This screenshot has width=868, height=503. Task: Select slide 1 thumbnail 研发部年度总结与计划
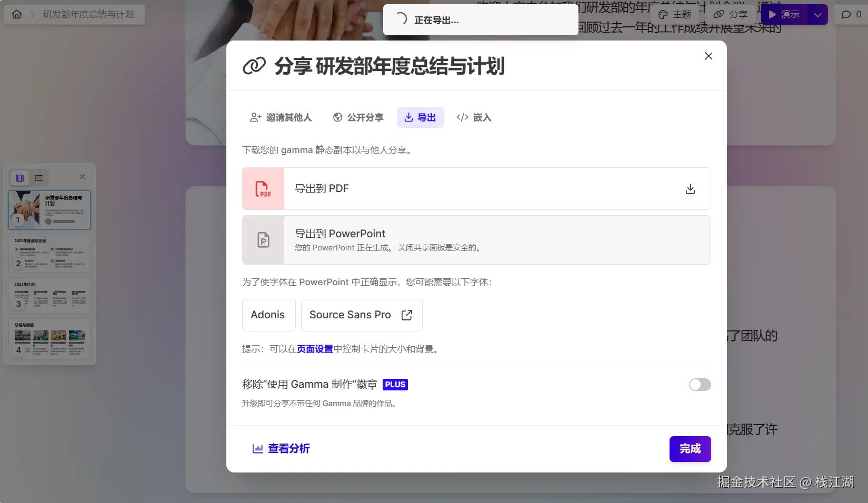pyautogui.click(x=49, y=209)
